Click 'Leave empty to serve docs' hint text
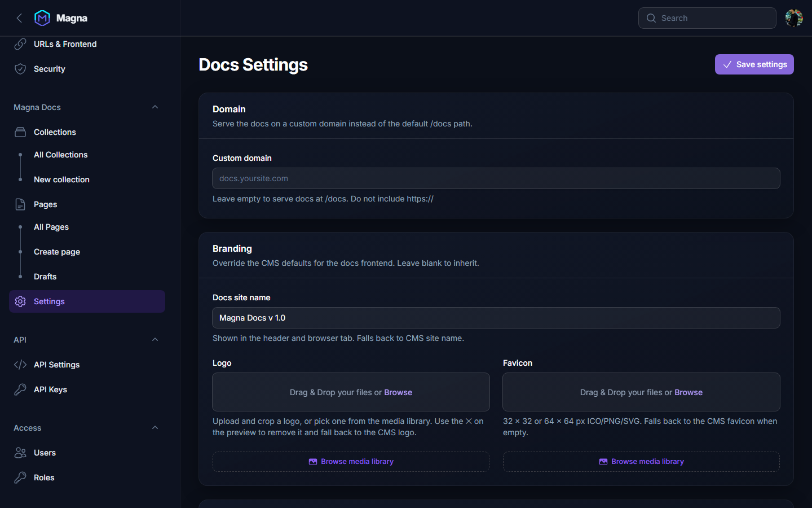This screenshot has height=508, width=812. click(x=323, y=199)
